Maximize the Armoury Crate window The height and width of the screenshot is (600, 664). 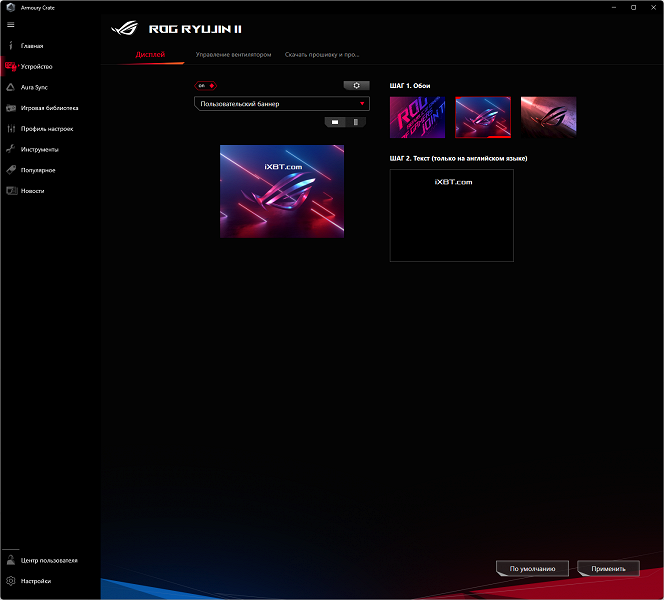[634, 7]
